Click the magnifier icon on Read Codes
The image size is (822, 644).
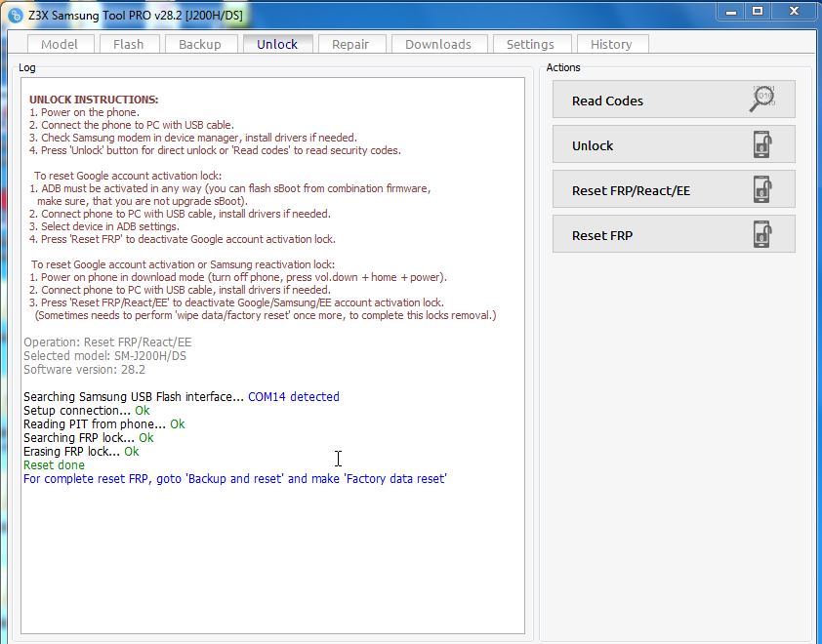coord(761,99)
